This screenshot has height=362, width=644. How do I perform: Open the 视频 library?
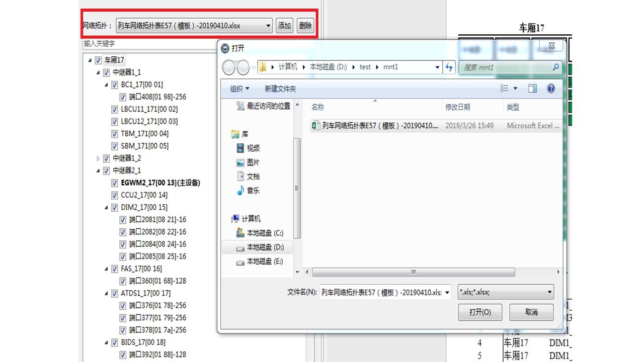point(248,148)
